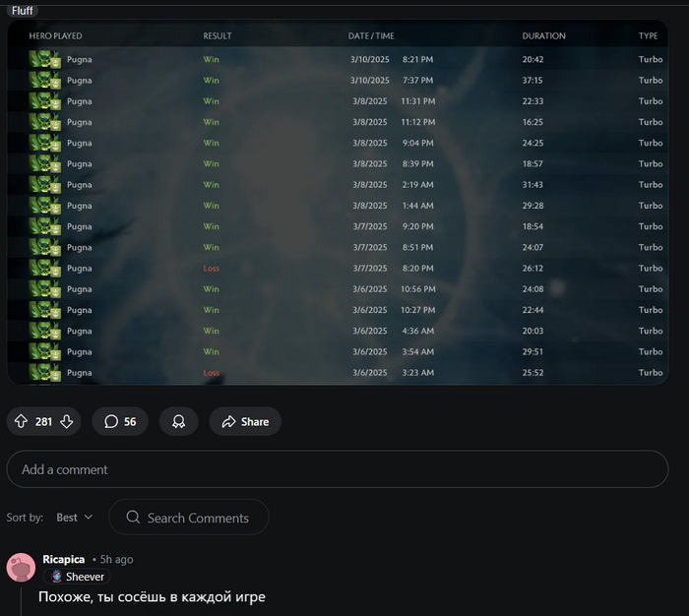Screen dimensions: 689x616
Task: Click Pugna hero icon for 37:15 match
Action: [x=45, y=81]
